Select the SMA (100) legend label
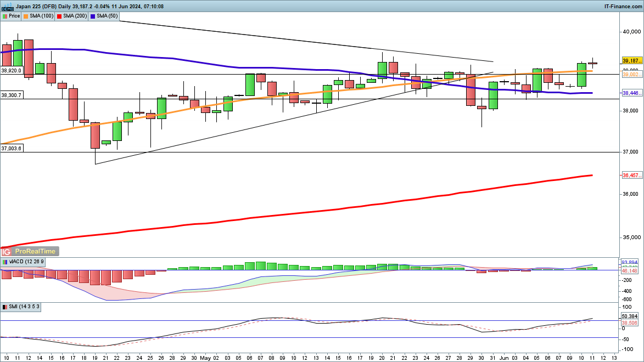 [x=42, y=16]
